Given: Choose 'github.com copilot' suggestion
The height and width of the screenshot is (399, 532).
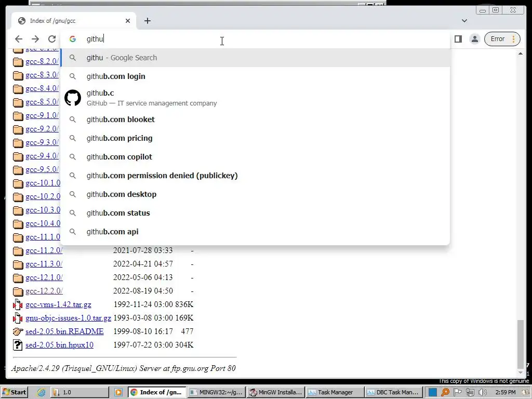Looking at the screenshot, I should point(255,157).
